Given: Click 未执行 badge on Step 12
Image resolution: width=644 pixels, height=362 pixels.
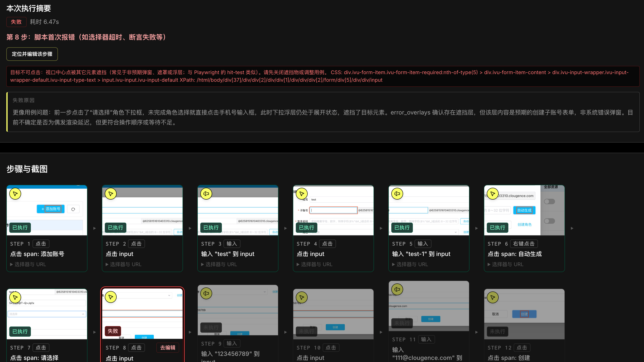Looking at the screenshot, I should coord(498,332).
